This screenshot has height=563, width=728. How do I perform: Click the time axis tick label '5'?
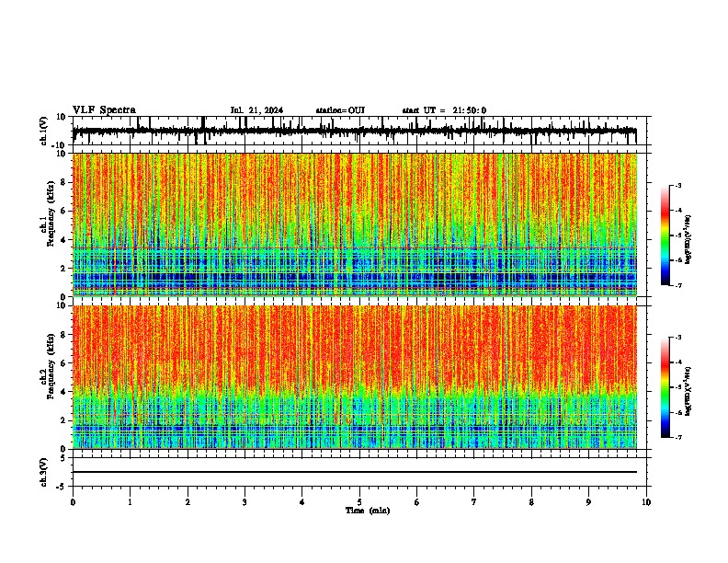click(359, 502)
